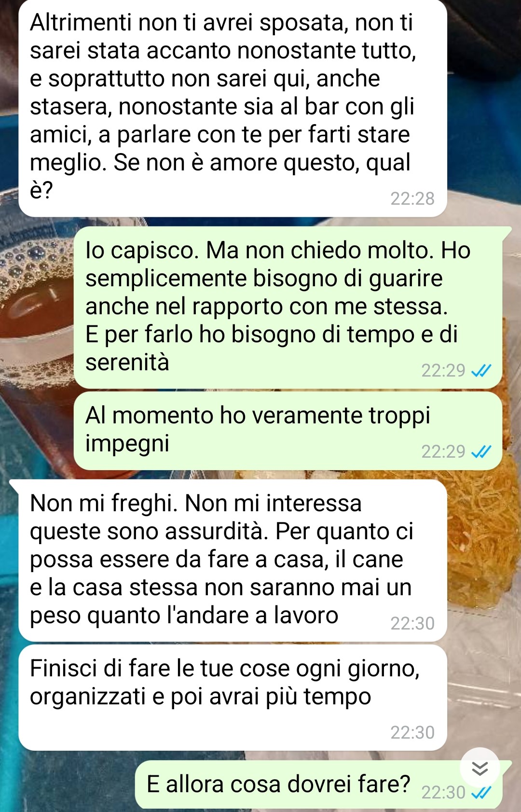This screenshot has height=812, width=521.
Task: Select the green message starting 'Io capisco'
Action: coord(288,308)
